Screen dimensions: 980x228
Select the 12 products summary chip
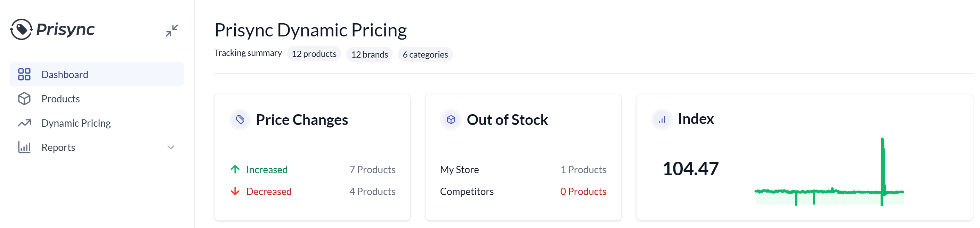[x=314, y=54]
